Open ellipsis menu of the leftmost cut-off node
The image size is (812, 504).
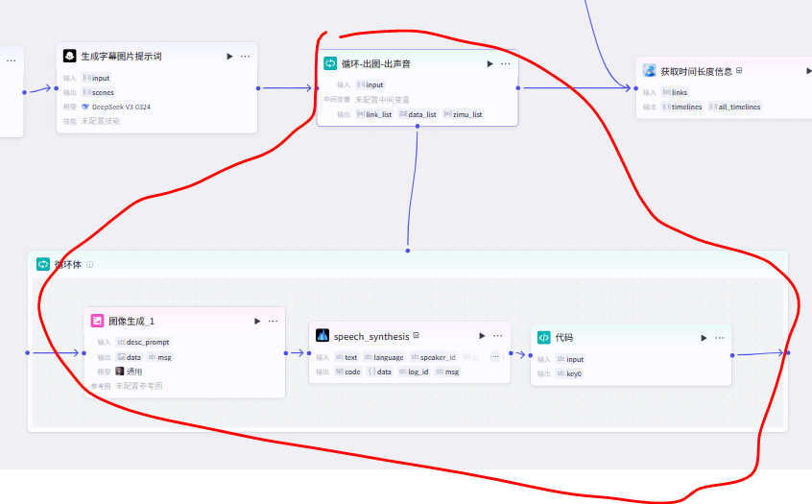[x=11, y=60]
